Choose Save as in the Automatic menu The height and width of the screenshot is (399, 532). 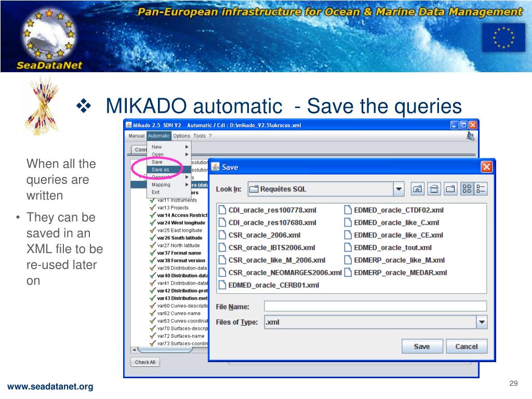click(x=169, y=169)
